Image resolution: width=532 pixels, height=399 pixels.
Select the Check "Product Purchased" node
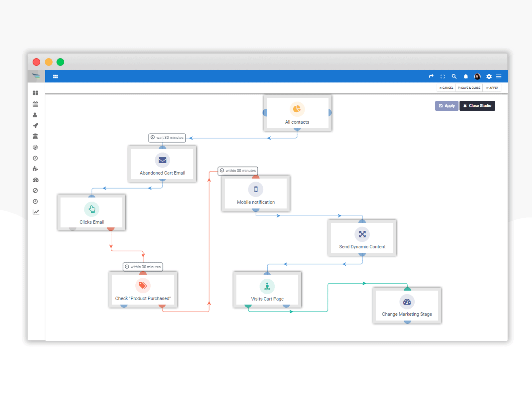[x=143, y=290]
